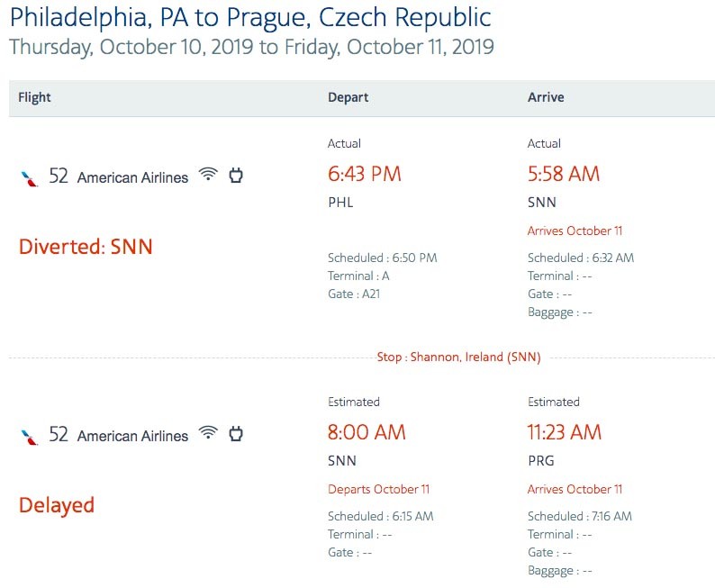Viewport: 715px width, 588px height.
Task: Click the power outlet icon on the SNN flight
Action: click(x=236, y=433)
